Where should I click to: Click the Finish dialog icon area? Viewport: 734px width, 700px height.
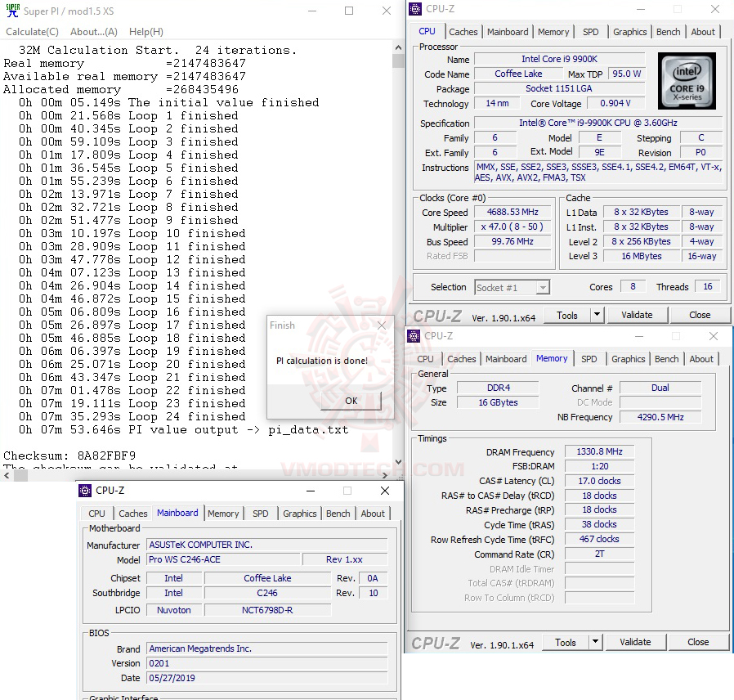pos(272,325)
